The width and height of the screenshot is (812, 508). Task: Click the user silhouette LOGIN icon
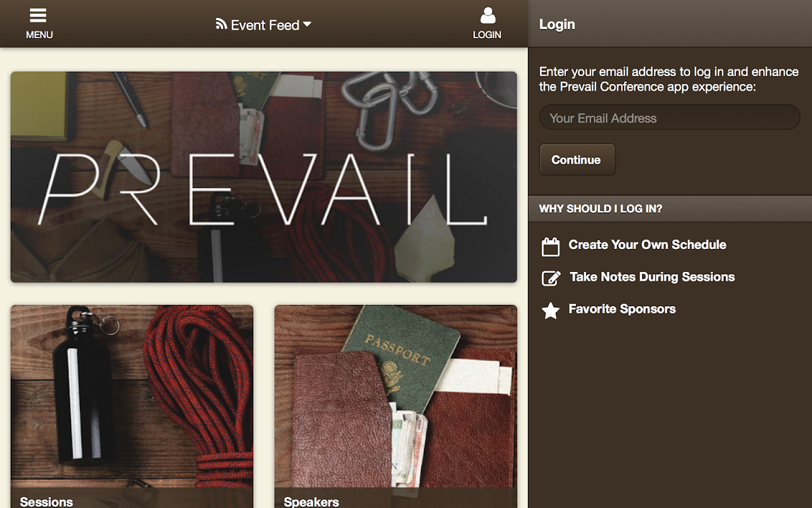click(x=487, y=15)
